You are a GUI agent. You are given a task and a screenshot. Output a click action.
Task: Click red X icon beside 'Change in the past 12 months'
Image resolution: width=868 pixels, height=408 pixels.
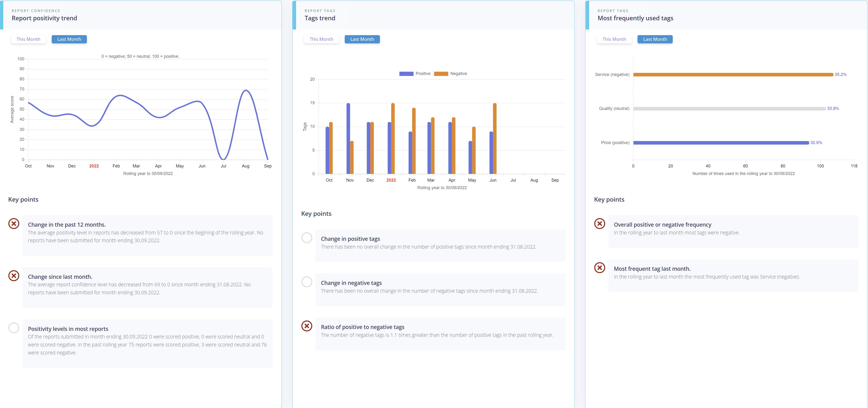14,224
